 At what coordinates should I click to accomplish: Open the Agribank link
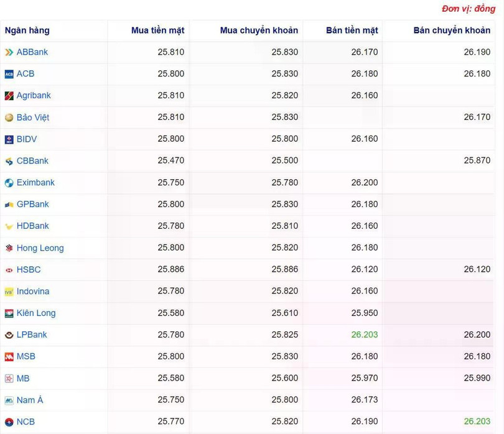[34, 95]
